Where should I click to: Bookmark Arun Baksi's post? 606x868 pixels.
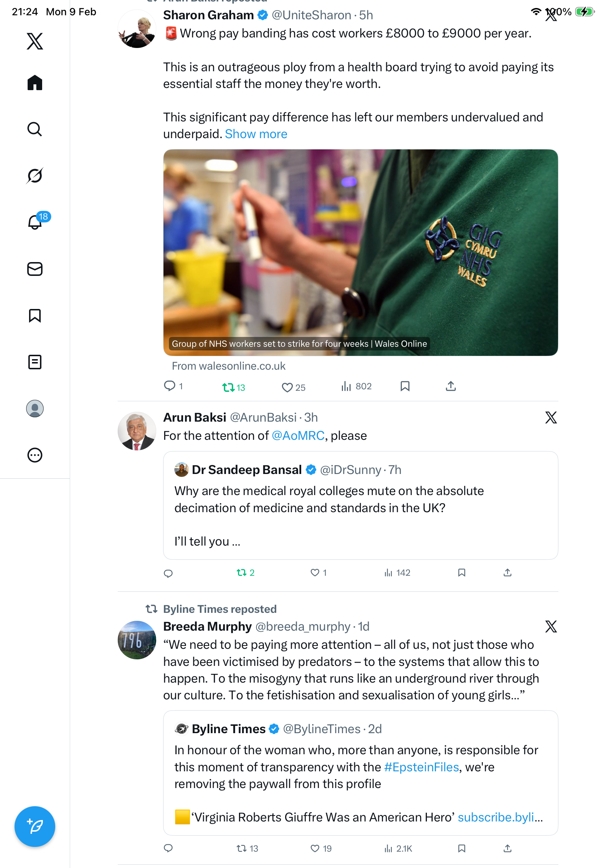[x=461, y=572]
